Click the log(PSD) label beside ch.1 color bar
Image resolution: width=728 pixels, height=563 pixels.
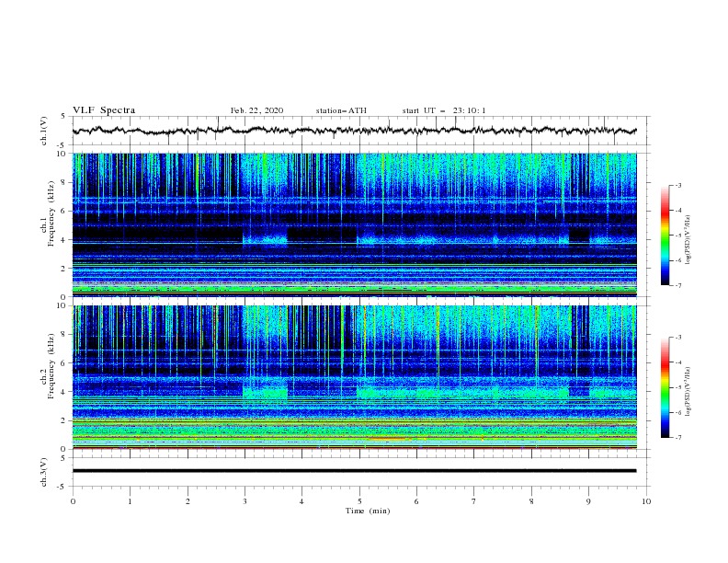tap(688, 240)
